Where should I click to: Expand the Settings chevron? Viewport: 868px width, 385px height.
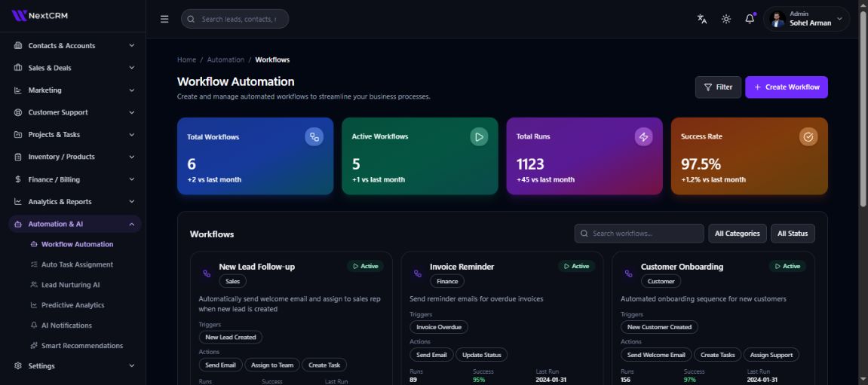(132, 365)
